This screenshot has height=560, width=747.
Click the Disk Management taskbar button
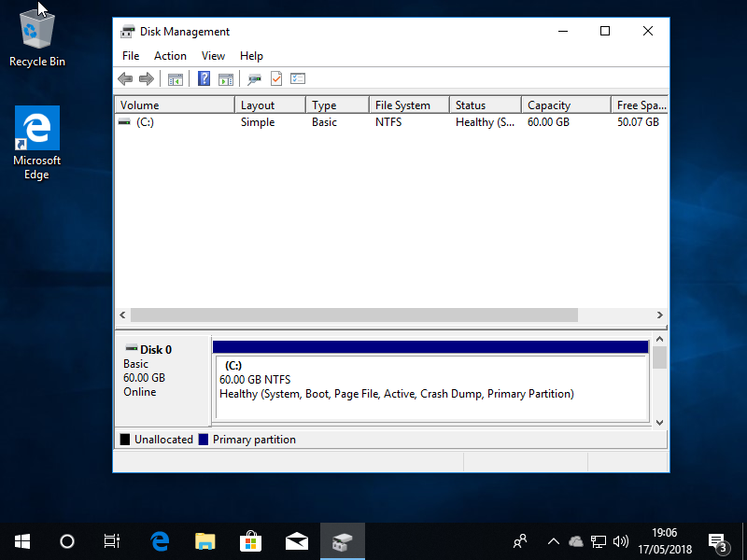point(343,541)
